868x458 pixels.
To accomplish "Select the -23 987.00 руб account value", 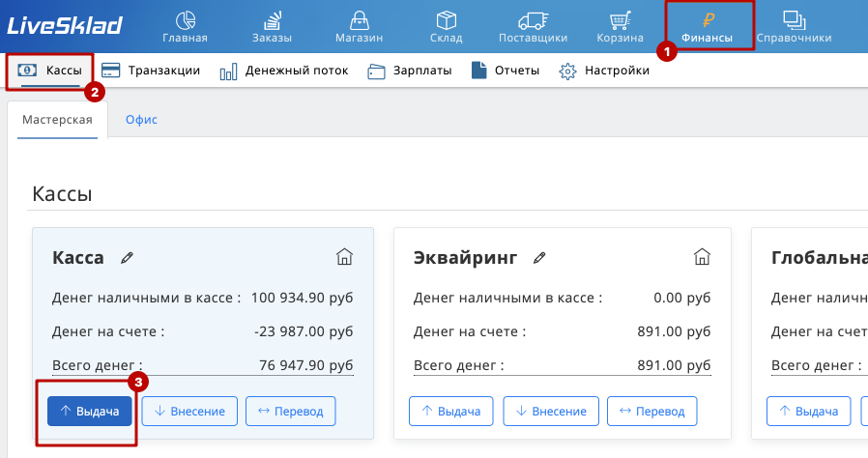I will coord(304,331).
